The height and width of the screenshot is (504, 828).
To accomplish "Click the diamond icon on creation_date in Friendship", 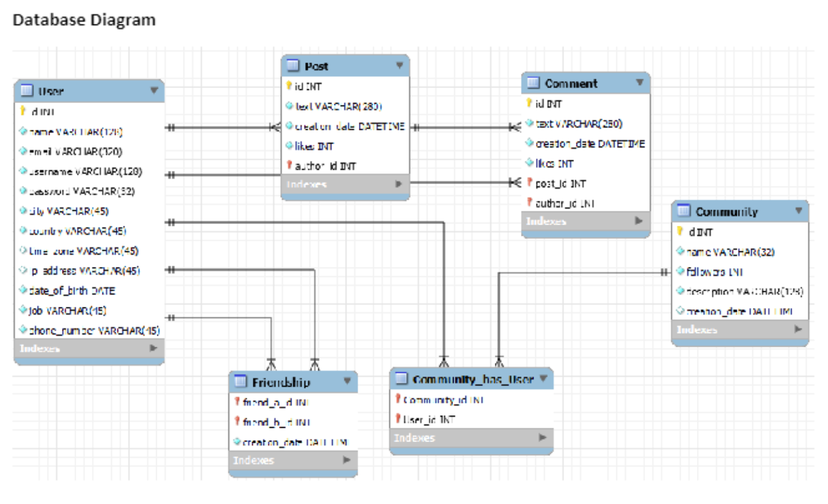I will [237, 442].
